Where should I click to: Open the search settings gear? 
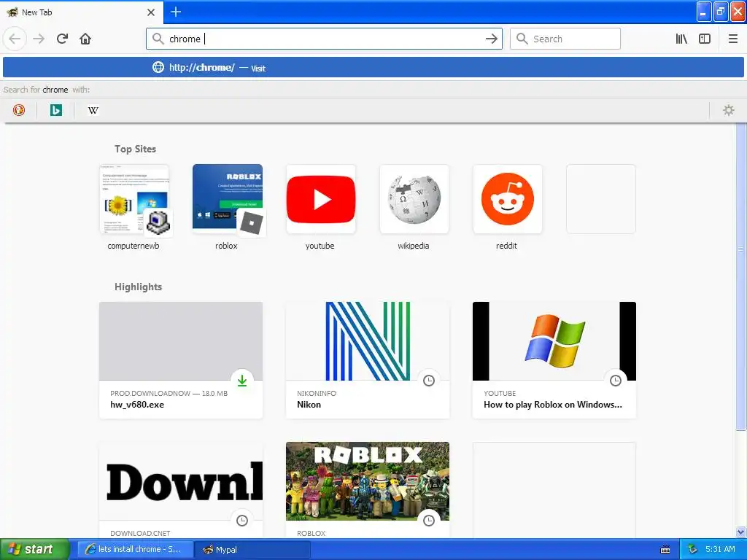[729, 111]
